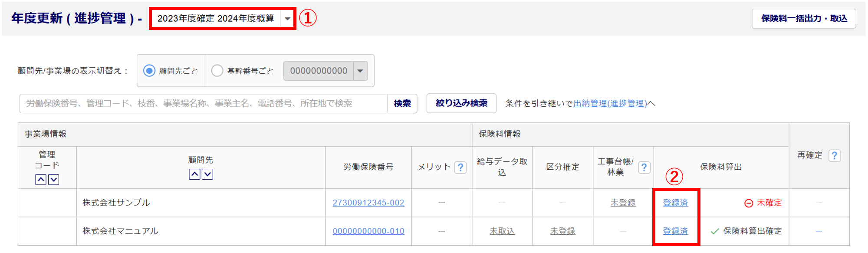Click 未登録 in 株式会社サンプル's 工事台帳 column
This screenshot has width=868, height=253.
[623, 203]
